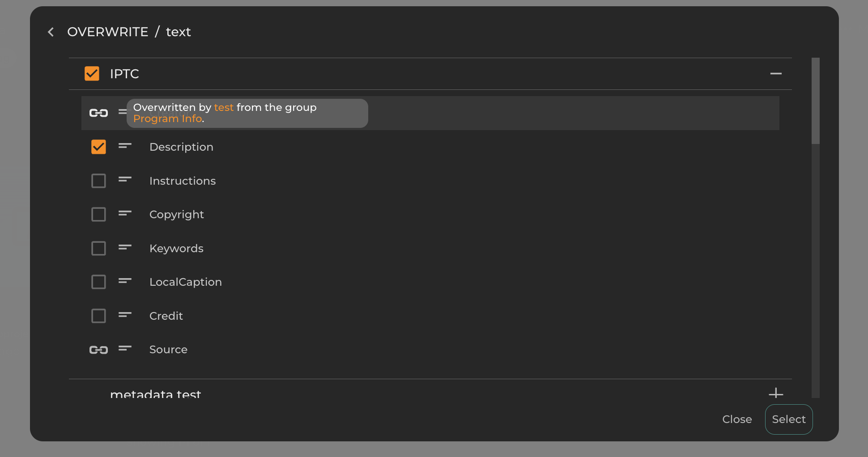Click the vertical scrollbar thumb
868x457 pixels.
[815, 101]
